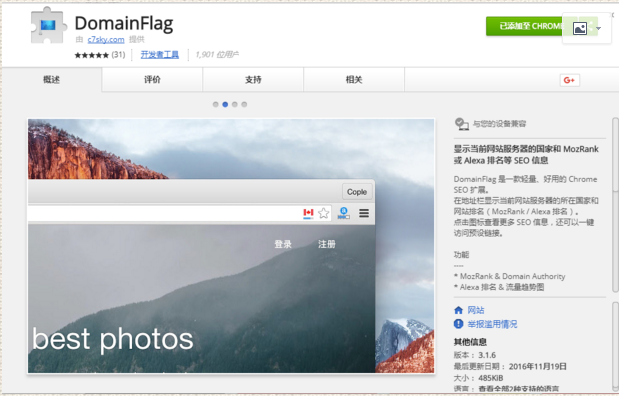Screen dimensions: 619x396
Task: Open the 相关 tab
Action: click(354, 80)
